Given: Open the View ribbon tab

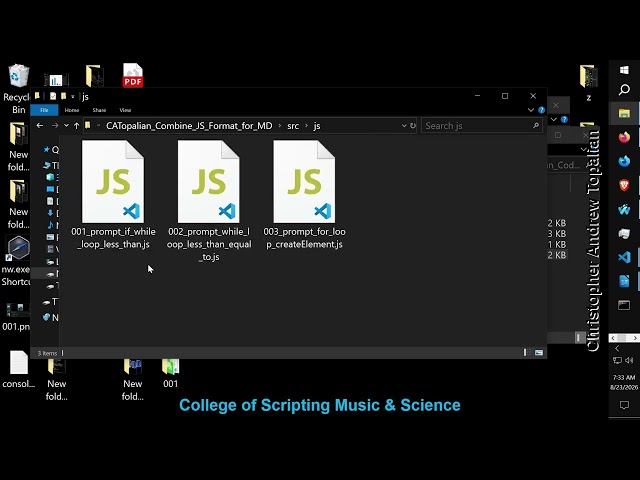Looking at the screenshot, I should (125, 110).
